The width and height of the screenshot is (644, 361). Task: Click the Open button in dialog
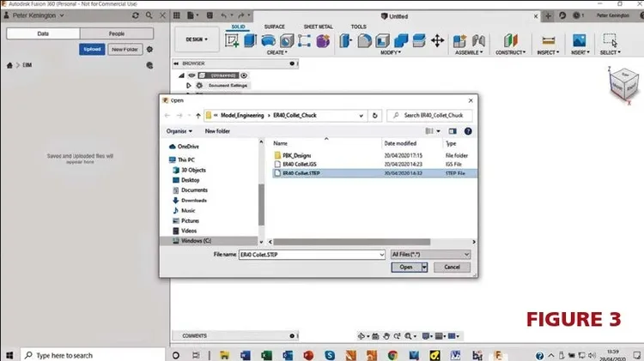point(406,267)
